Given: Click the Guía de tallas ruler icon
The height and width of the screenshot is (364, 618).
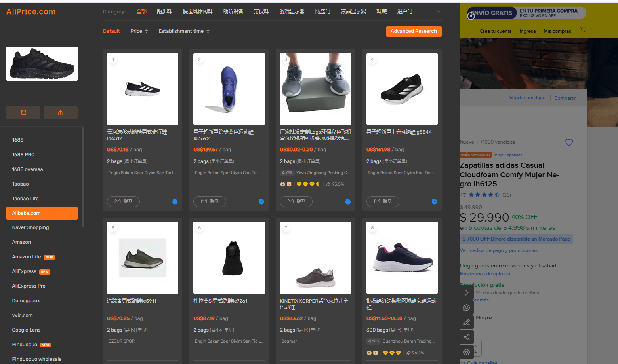Looking at the screenshot, I should pos(462,362).
